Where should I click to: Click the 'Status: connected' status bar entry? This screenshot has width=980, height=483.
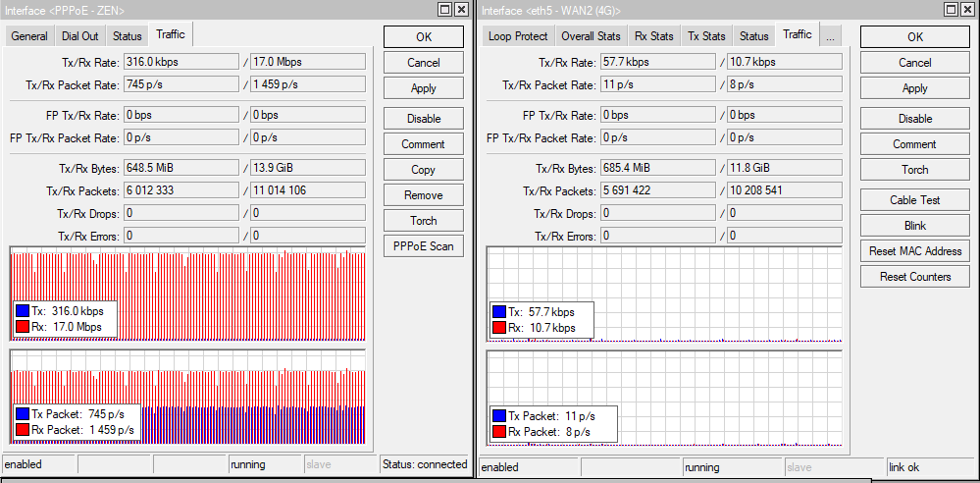[x=425, y=464]
